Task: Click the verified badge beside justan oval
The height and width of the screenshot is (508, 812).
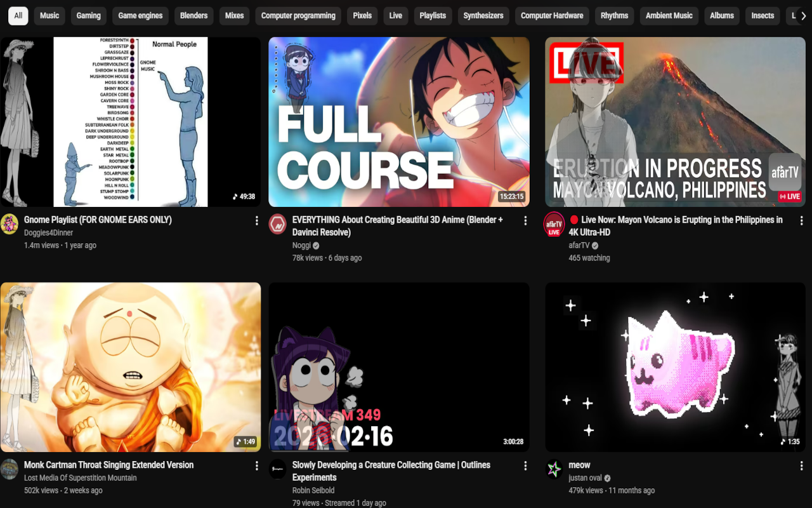Action: pos(607,478)
